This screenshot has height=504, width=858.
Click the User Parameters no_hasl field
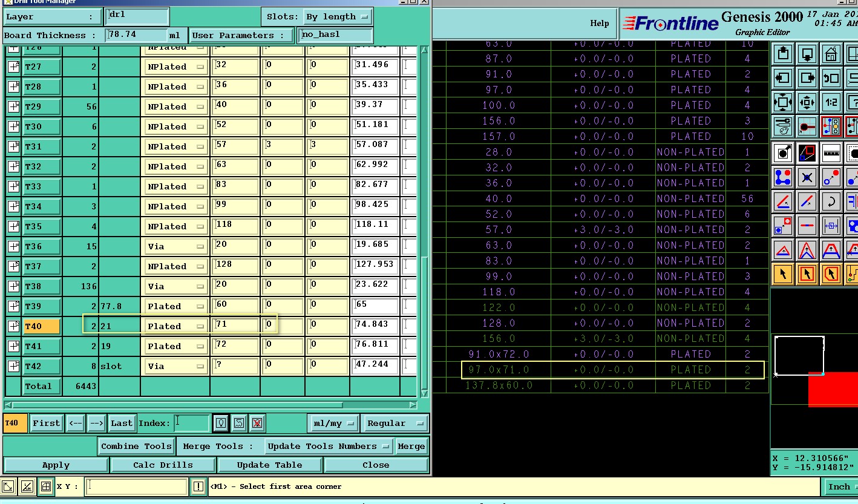[x=335, y=35]
